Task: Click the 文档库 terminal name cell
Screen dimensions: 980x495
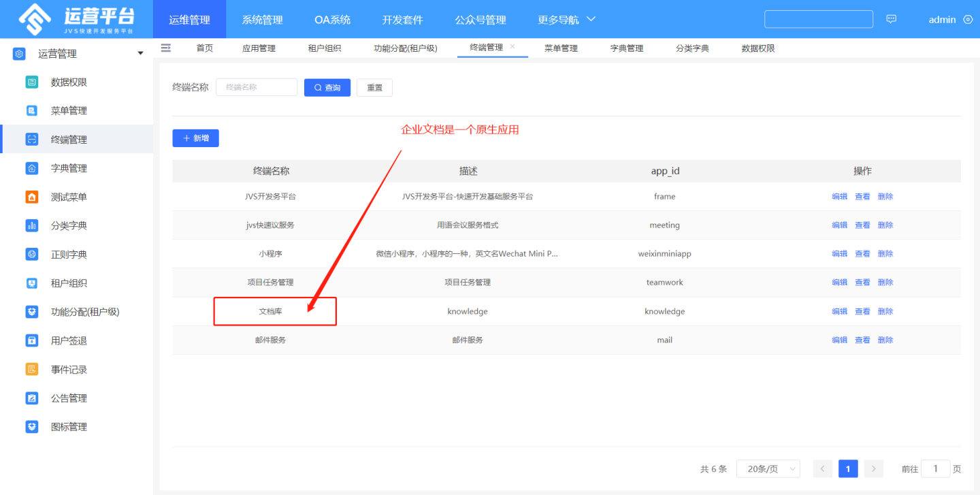Action: 270,311
